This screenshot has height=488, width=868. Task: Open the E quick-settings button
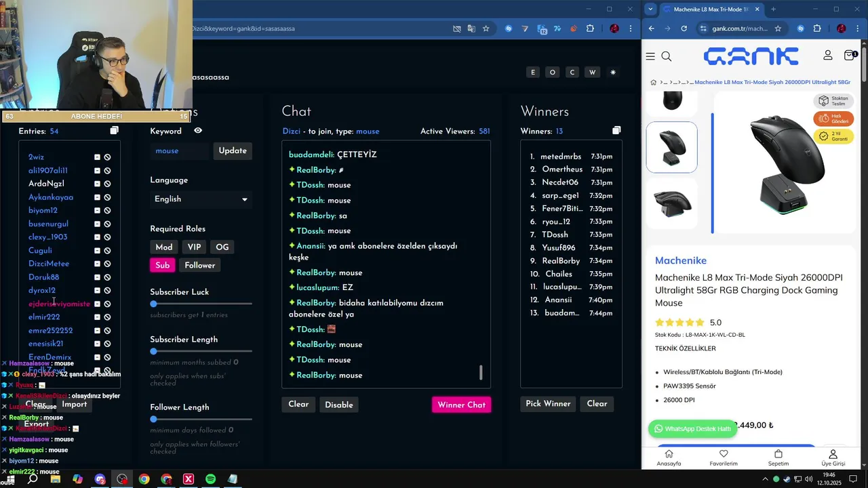pos(533,72)
